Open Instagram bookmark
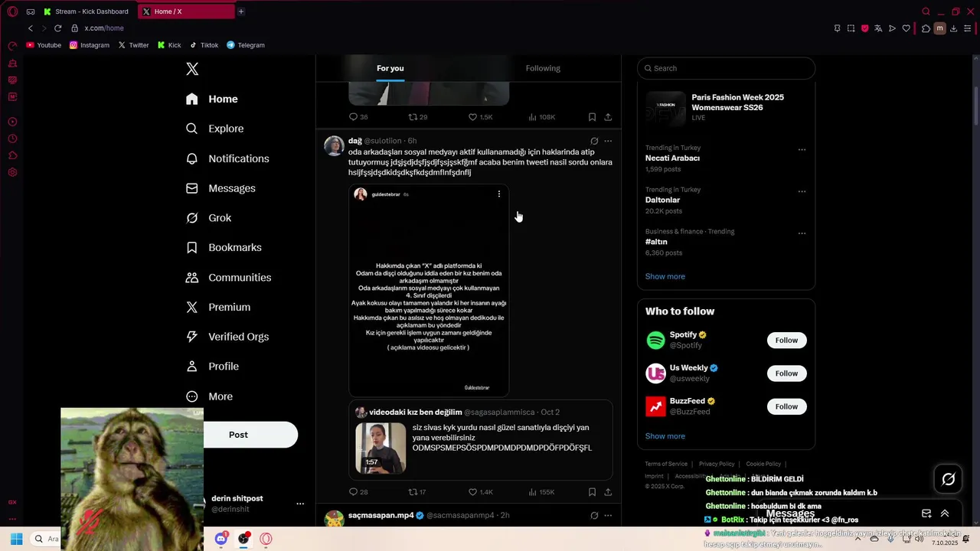The width and height of the screenshot is (980, 551). point(90,45)
